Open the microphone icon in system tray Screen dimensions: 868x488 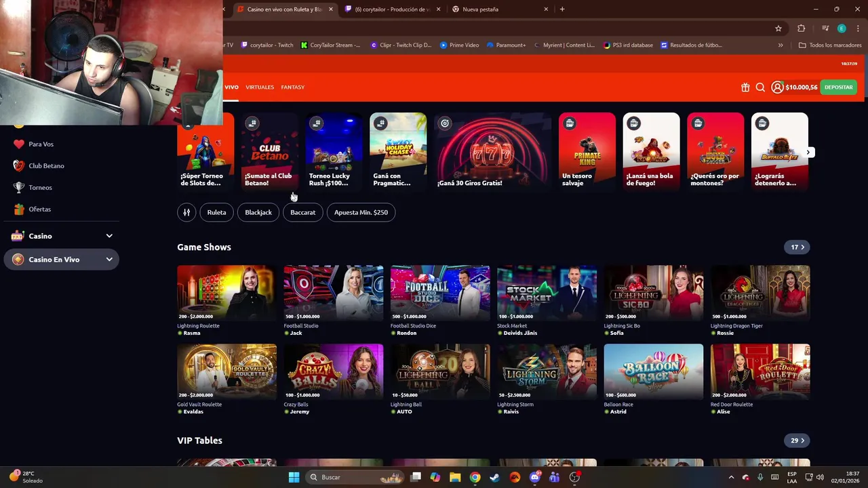pyautogui.click(x=760, y=477)
